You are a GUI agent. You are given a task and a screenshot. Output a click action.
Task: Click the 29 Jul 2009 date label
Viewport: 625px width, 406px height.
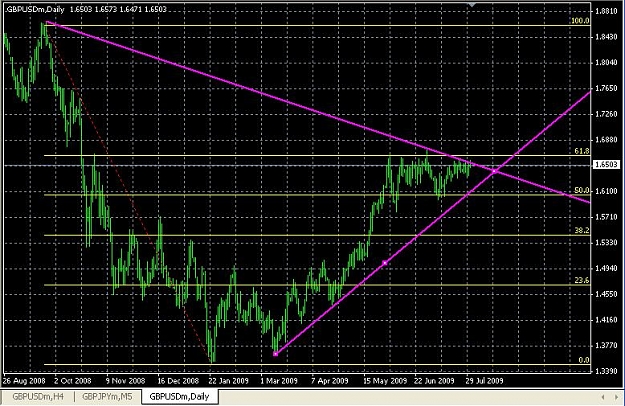[x=484, y=381]
